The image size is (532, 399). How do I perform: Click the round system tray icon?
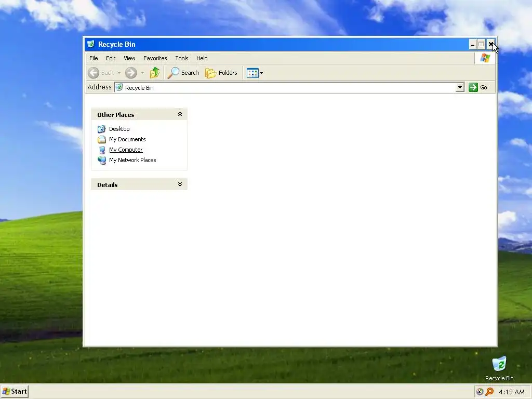pyautogui.click(x=480, y=392)
